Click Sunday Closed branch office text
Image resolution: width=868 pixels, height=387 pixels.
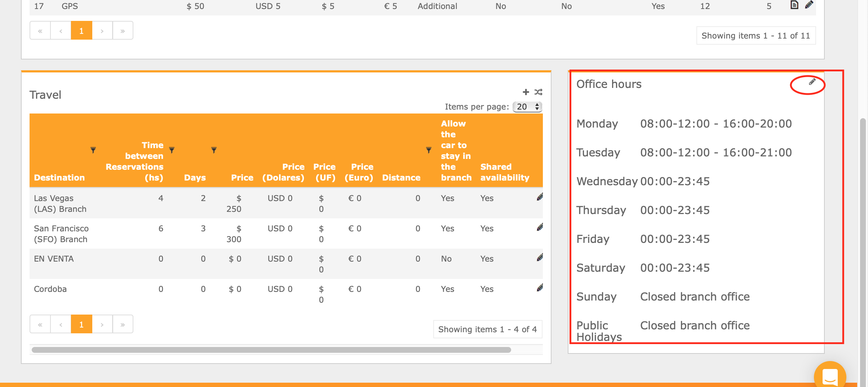click(x=695, y=297)
